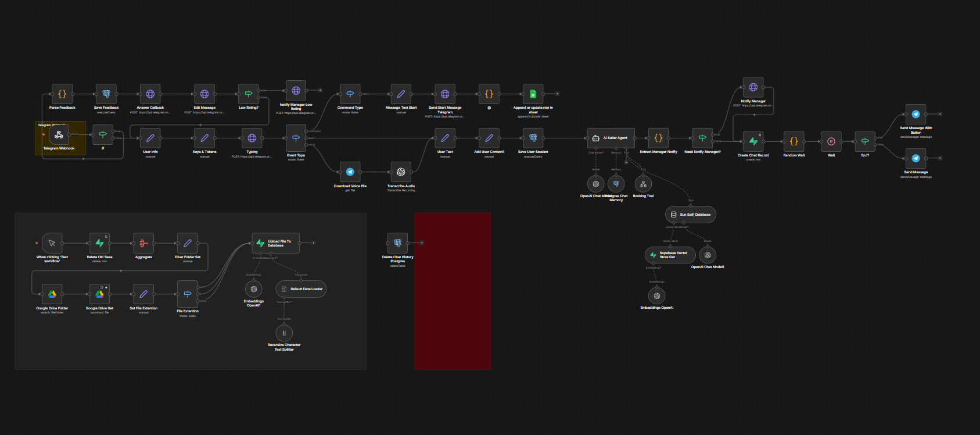The height and width of the screenshot is (435, 980).
Task: Open the Diver Folder Set node
Action: click(188, 243)
